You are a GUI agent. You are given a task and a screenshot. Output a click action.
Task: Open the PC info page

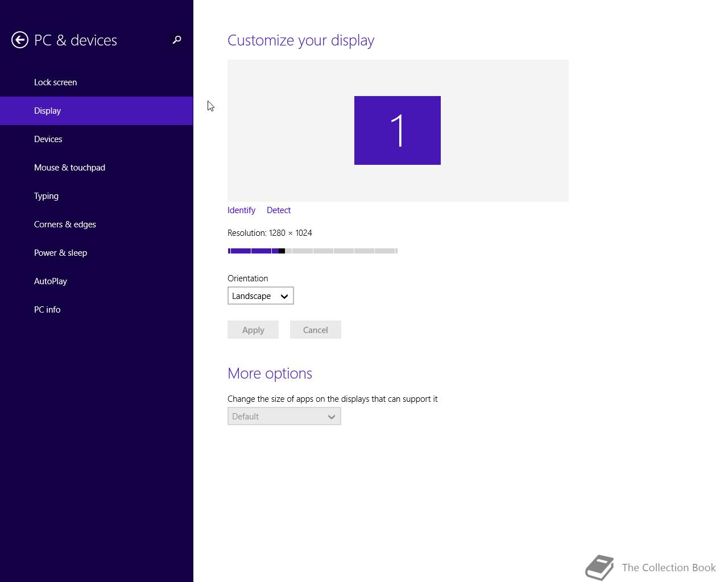pos(97,310)
